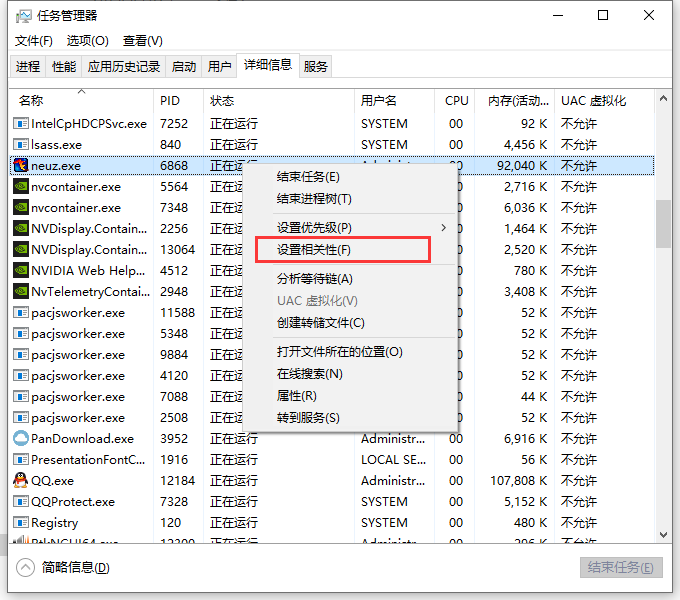Image resolution: width=680 pixels, height=600 pixels.
Task: Choose 属性(R) in context menu
Action: 351,396
